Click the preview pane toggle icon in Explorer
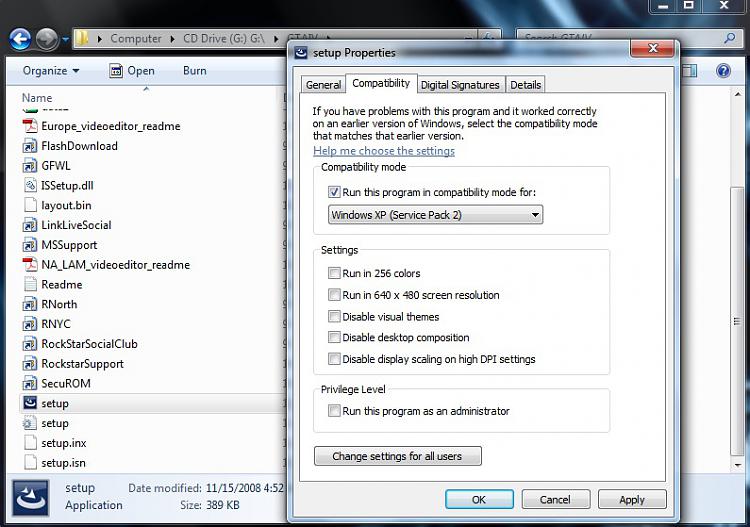This screenshot has height=527, width=750. point(689,71)
